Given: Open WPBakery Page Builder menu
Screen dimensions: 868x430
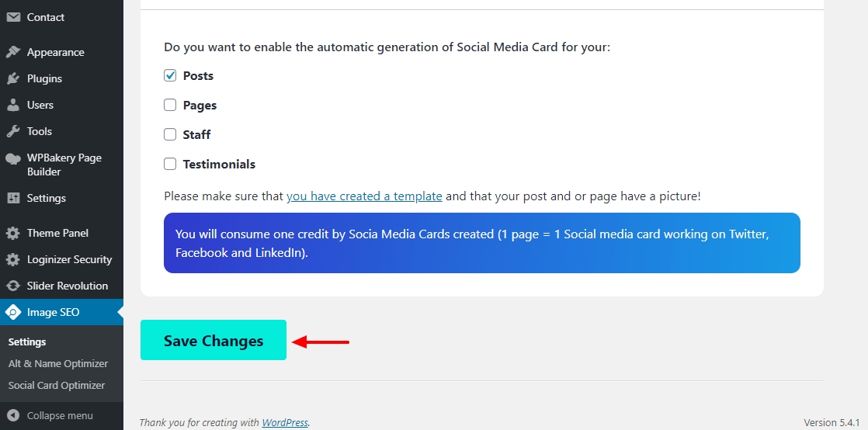Looking at the screenshot, I should tap(61, 165).
